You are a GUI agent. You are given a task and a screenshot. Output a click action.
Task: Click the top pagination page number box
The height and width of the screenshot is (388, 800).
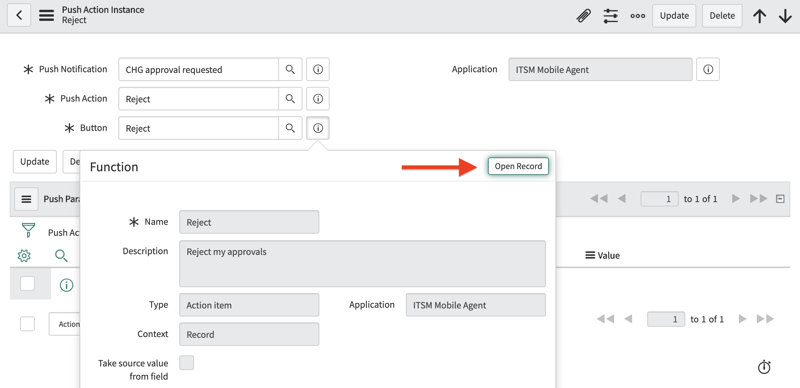pos(660,199)
